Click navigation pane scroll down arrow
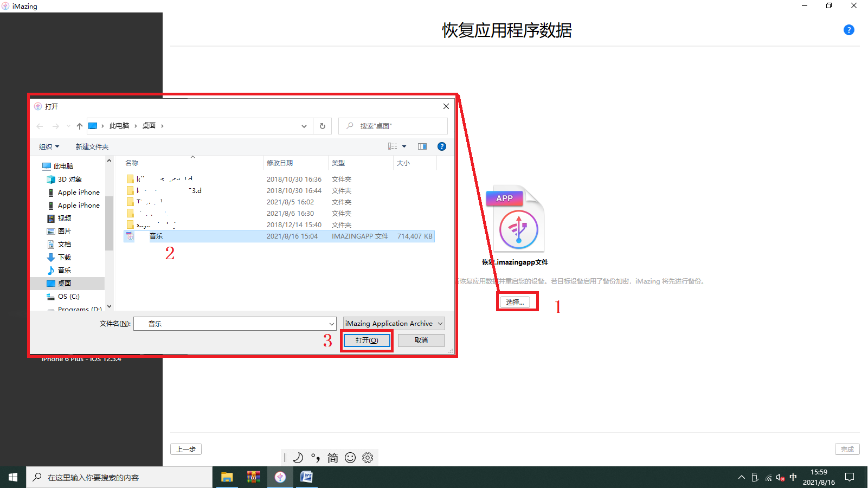The width and height of the screenshot is (868, 488). coord(110,306)
